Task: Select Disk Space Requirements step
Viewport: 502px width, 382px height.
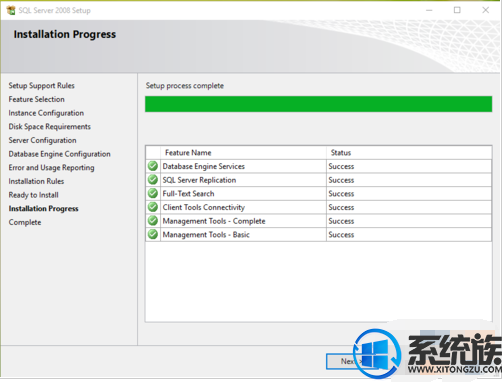Action: pos(50,127)
